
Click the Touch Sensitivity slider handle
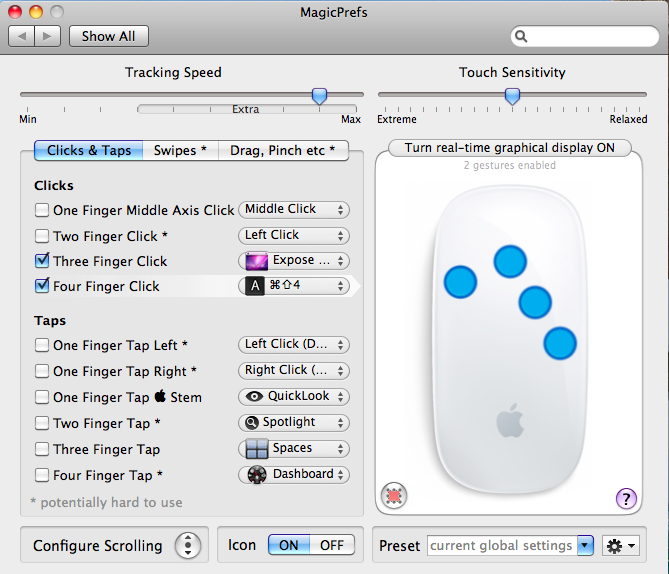[x=512, y=96]
